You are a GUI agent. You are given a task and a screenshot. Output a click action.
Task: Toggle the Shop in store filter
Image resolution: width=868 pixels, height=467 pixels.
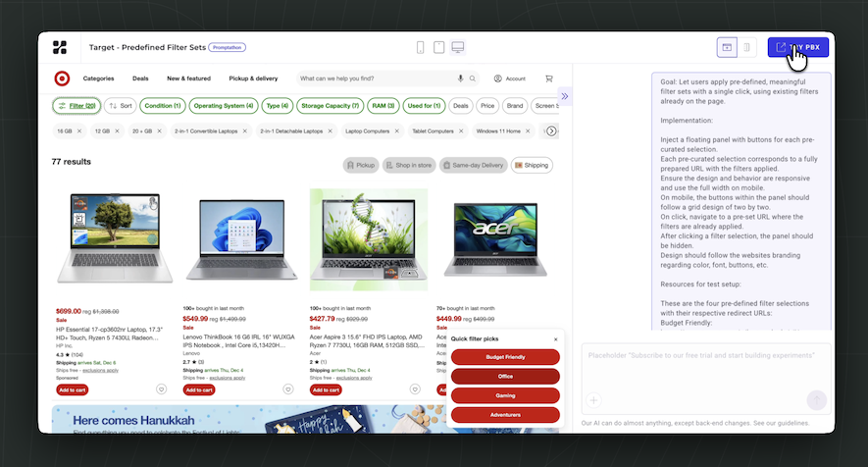pyautogui.click(x=409, y=165)
